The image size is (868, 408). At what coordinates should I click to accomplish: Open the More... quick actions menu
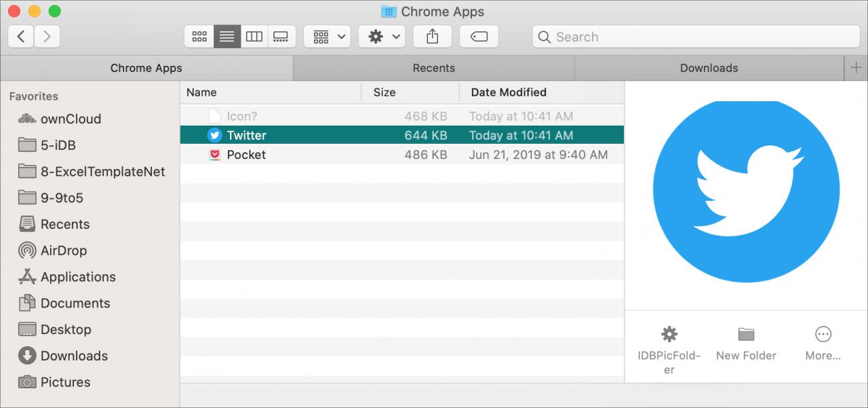point(823,344)
